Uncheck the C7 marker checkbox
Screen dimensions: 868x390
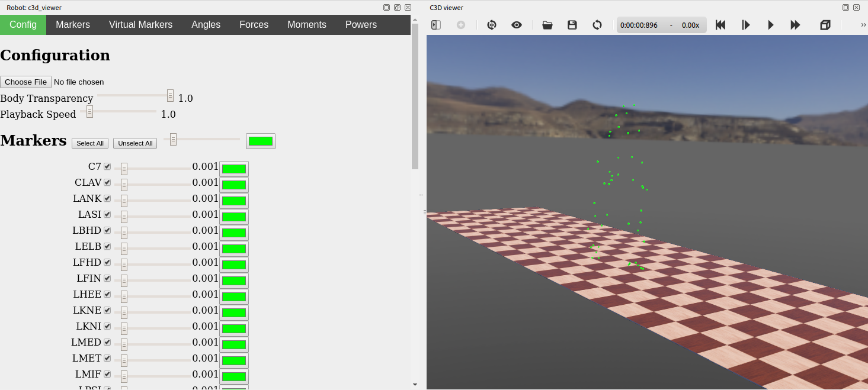tap(107, 166)
